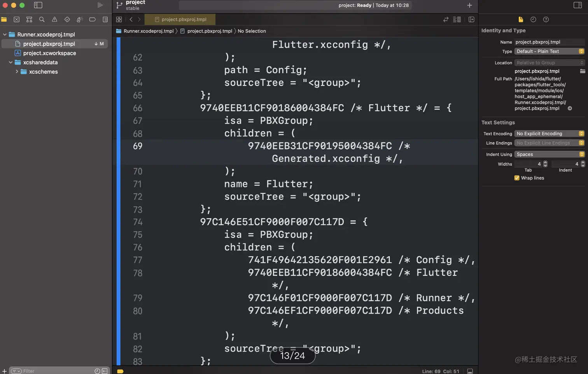Open the Debug navigator

coord(80,19)
